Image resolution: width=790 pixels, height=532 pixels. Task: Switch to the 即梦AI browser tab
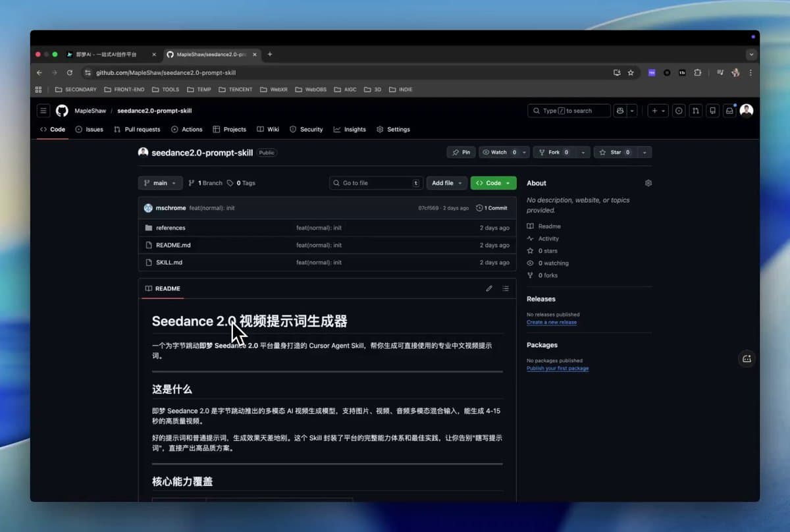click(x=110, y=54)
